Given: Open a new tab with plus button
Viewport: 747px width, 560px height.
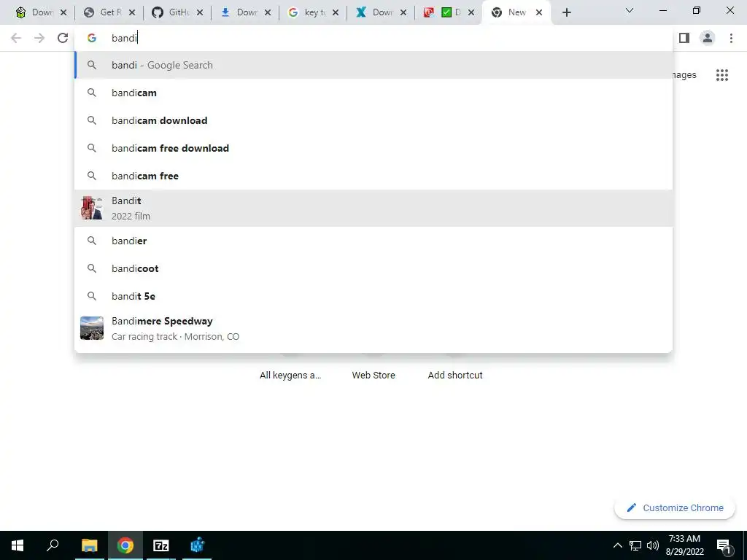Looking at the screenshot, I should coord(566,12).
